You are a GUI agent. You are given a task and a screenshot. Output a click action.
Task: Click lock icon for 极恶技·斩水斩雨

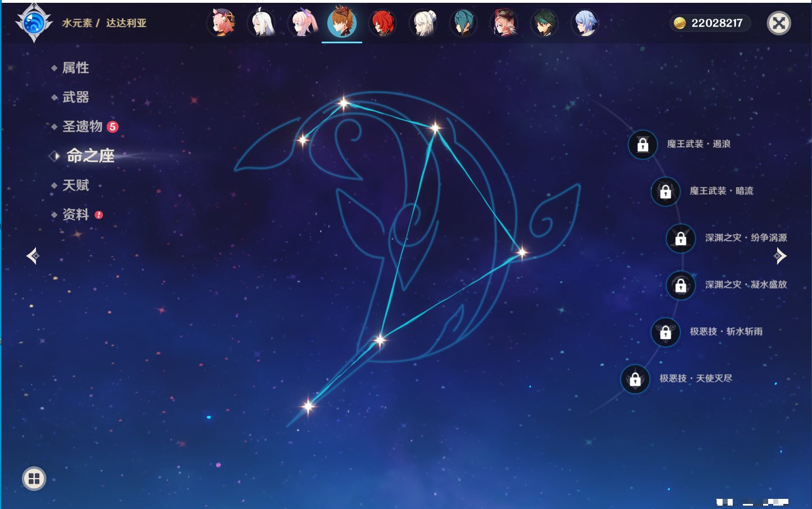pyautogui.click(x=665, y=332)
